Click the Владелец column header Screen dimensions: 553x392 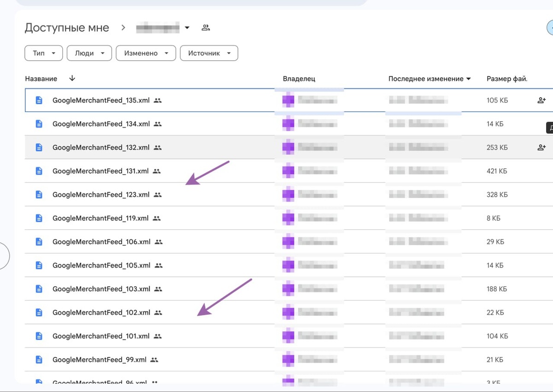click(x=299, y=79)
